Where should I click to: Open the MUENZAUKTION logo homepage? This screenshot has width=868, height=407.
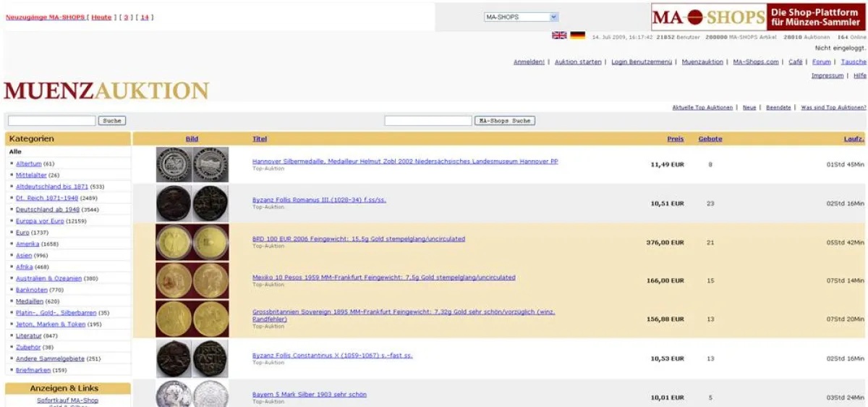[x=106, y=91]
